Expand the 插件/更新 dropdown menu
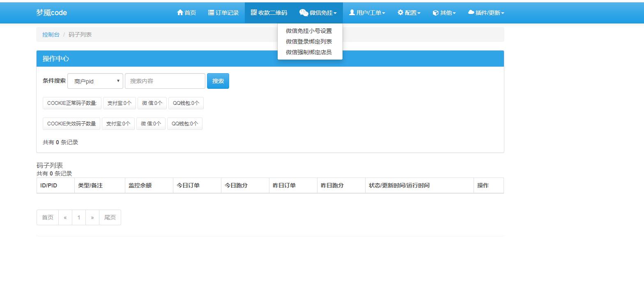Screen dimensions: 644x284 tap(486, 13)
